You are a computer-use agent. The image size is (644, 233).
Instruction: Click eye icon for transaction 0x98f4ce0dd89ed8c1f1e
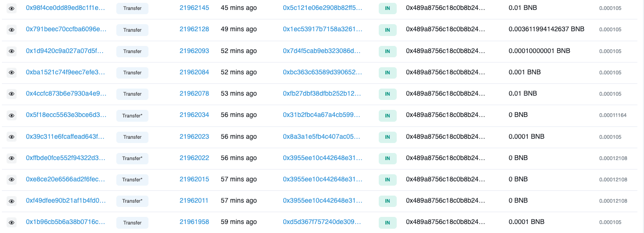(x=12, y=9)
